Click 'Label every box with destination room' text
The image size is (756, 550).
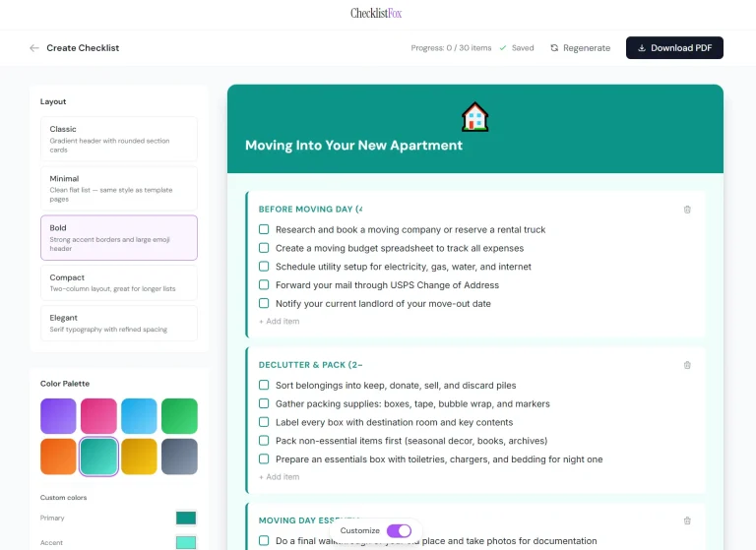394,422
